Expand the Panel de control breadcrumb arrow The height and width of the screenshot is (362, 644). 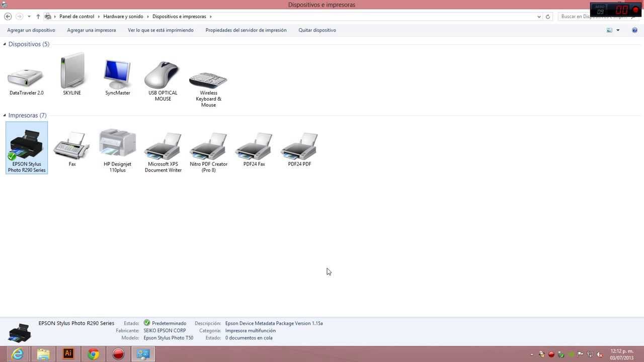click(x=99, y=17)
